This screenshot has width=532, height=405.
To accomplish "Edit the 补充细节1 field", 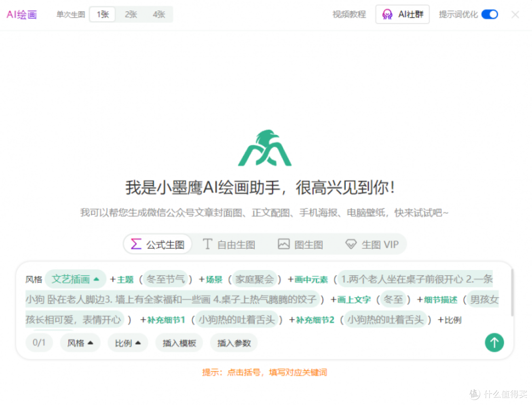I will coord(236,320).
